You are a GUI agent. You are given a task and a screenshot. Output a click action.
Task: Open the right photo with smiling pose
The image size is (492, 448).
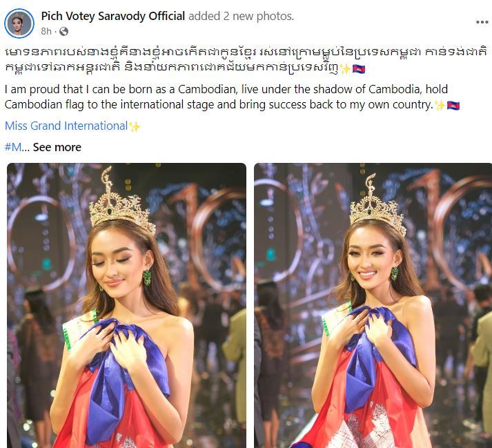373,306
